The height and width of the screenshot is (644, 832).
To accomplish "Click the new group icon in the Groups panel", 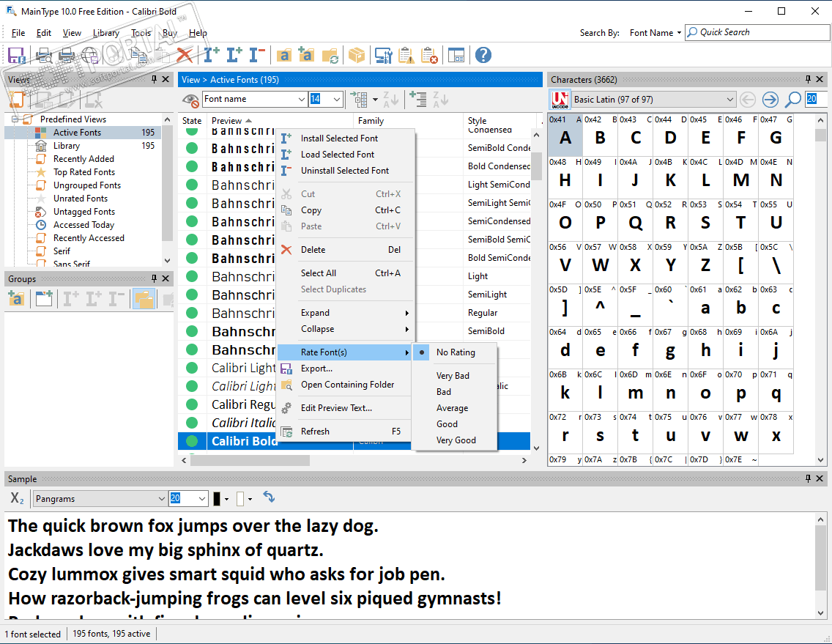I will [16, 299].
